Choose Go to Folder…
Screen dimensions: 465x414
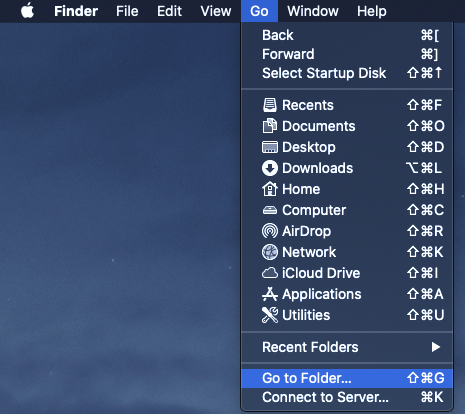tap(347, 378)
